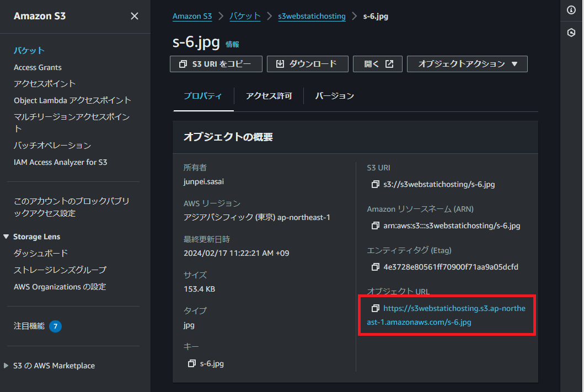Image resolution: width=584 pixels, height=392 pixels.
Task: Open the オブジェクトアクション dropdown
Action: [467, 64]
